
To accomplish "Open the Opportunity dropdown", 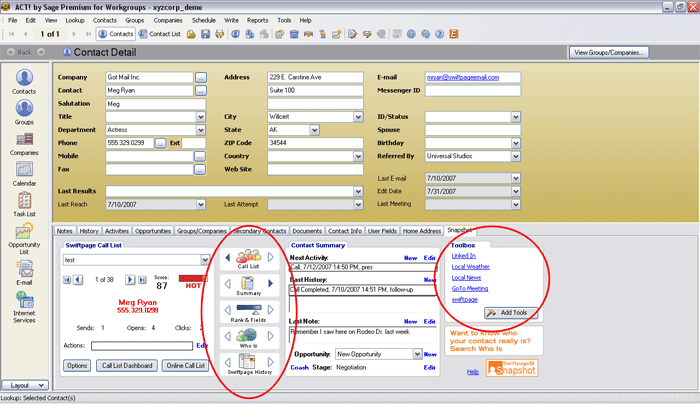I will (x=417, y=354).
